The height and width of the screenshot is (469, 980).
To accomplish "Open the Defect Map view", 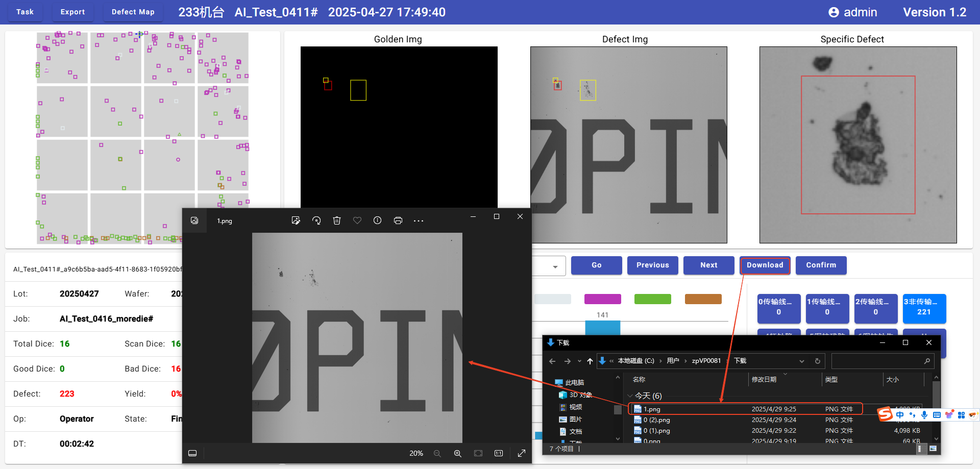I will point(133,12).
